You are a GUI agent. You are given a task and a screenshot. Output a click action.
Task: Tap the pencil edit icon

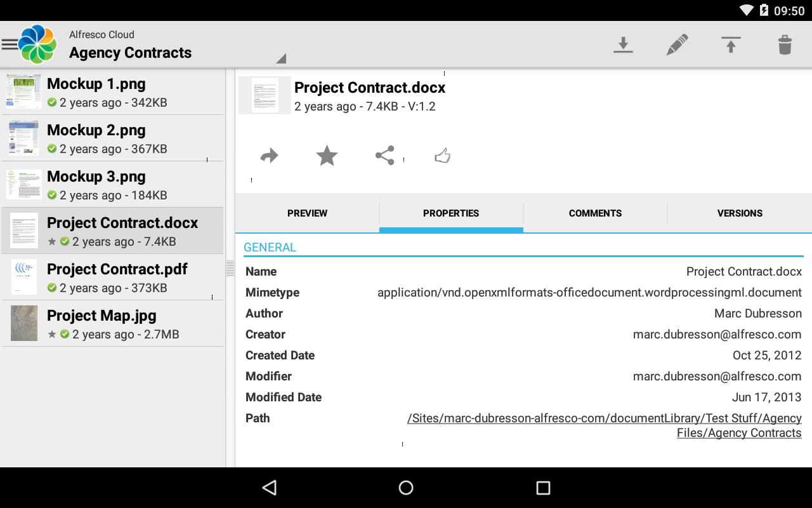pos(677,44)
